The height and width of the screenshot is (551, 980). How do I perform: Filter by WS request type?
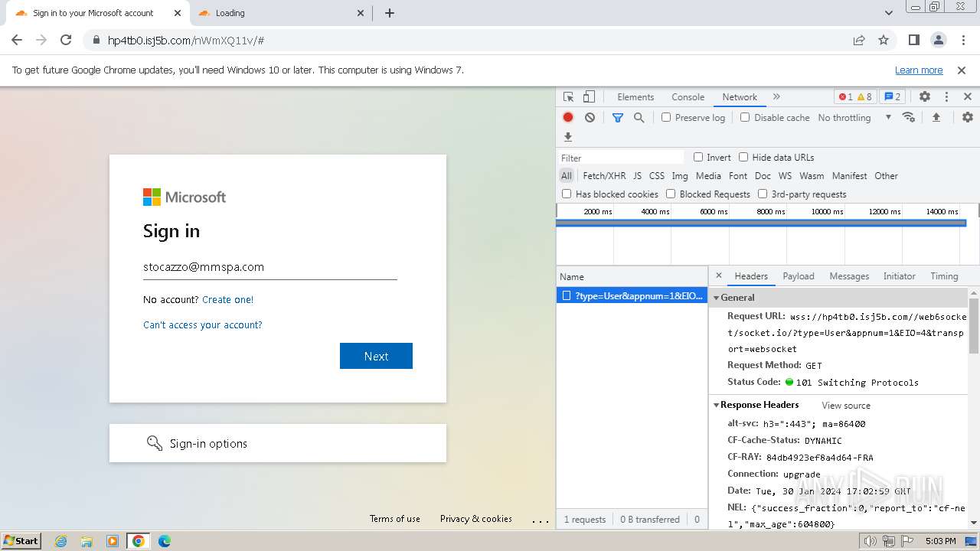tap(785, 176)
